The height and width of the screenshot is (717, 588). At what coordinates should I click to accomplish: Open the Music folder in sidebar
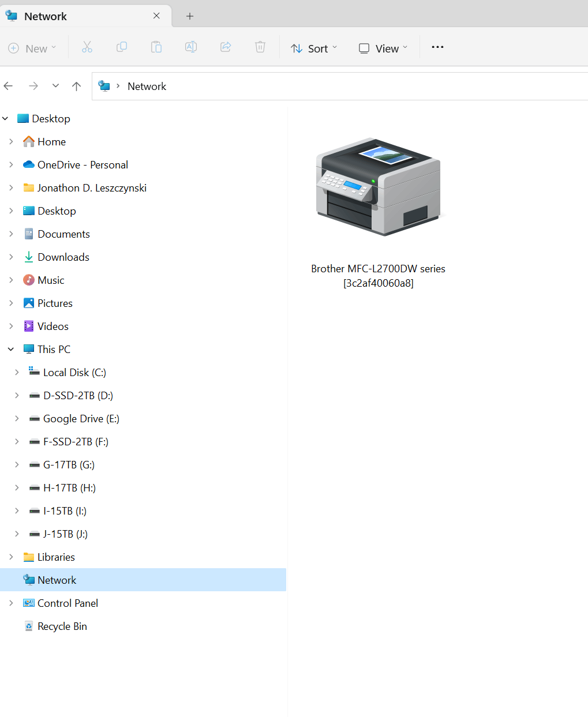tap(51, 280)
